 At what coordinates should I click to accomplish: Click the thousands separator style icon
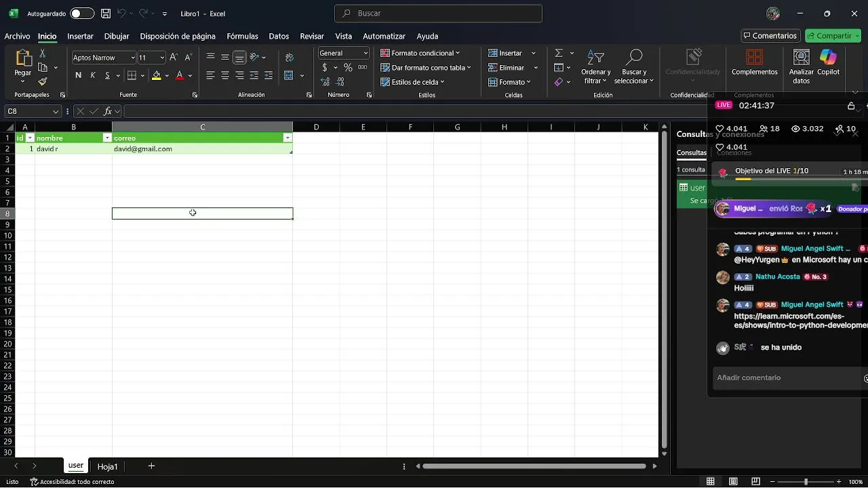click(363, 68)
